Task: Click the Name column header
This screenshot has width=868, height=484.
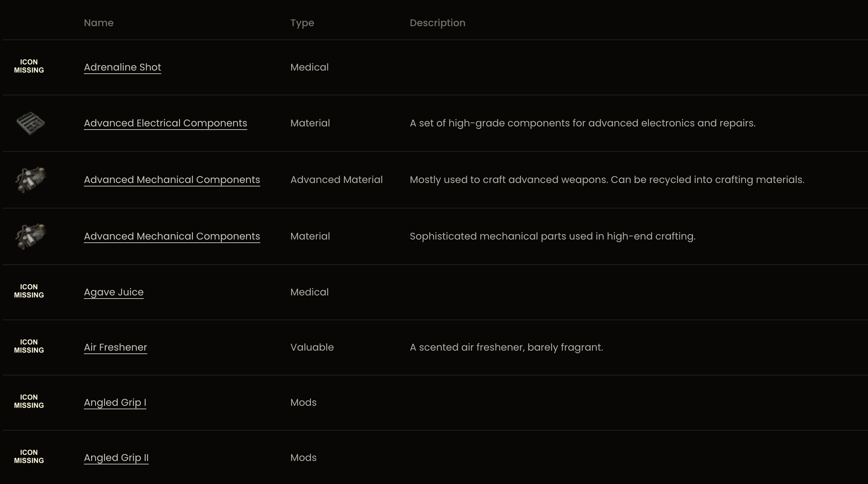Action: pyautogui.click(x=99, y=23)
